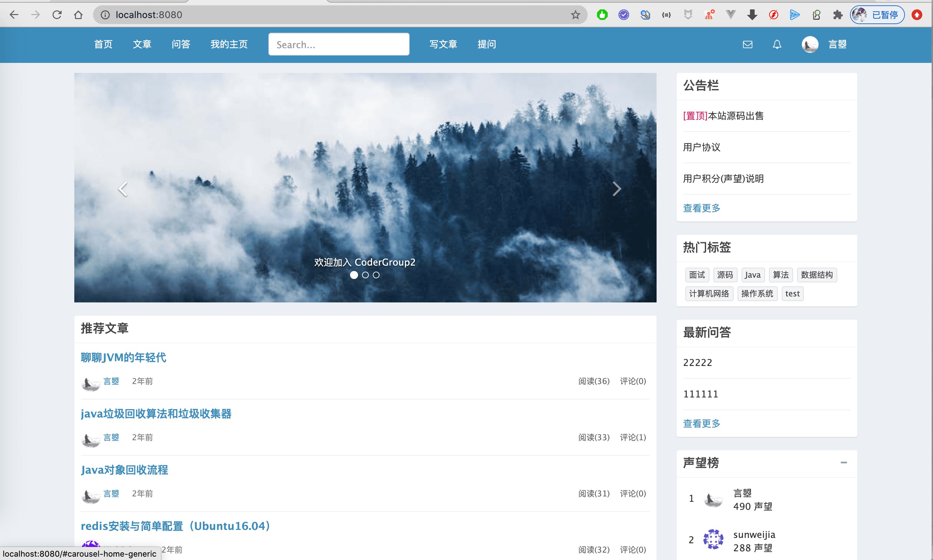Select the second carousel indicator dot
933x560 pixels.
365,275
